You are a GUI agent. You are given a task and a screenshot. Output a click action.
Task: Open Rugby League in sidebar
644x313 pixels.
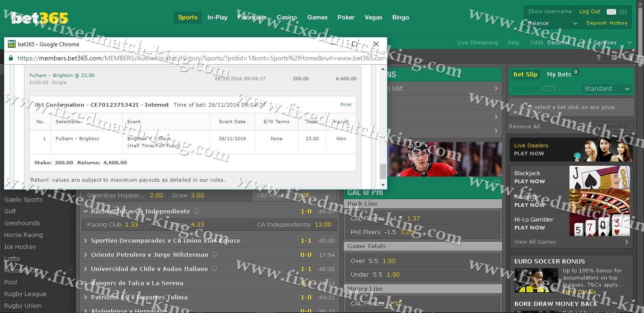pyautogui.click(x=25, y=294)
